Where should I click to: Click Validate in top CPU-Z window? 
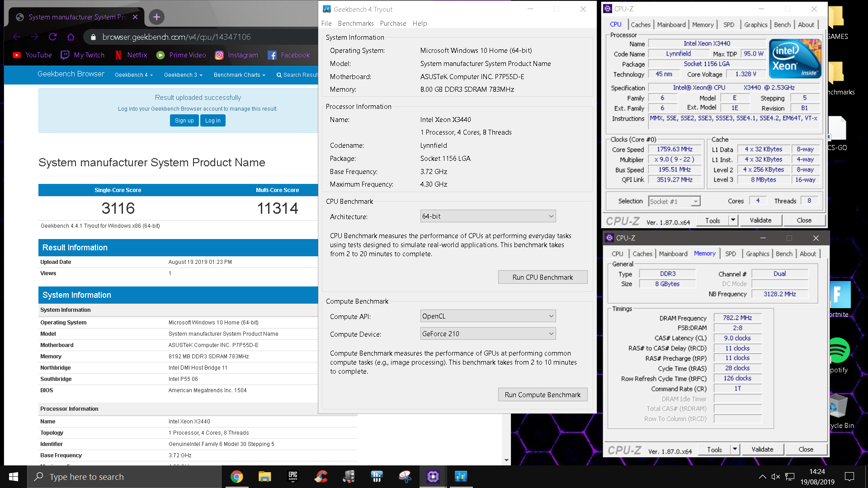[x=760, y=221]
